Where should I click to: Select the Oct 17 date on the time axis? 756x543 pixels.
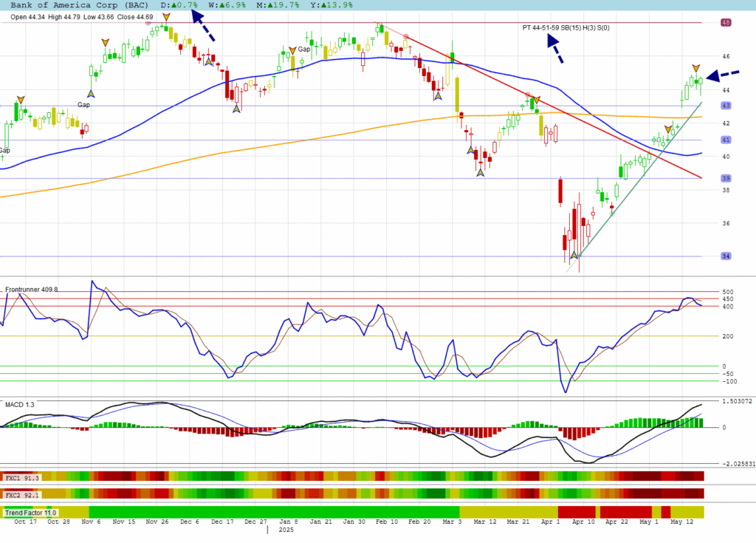coord(26,522)
